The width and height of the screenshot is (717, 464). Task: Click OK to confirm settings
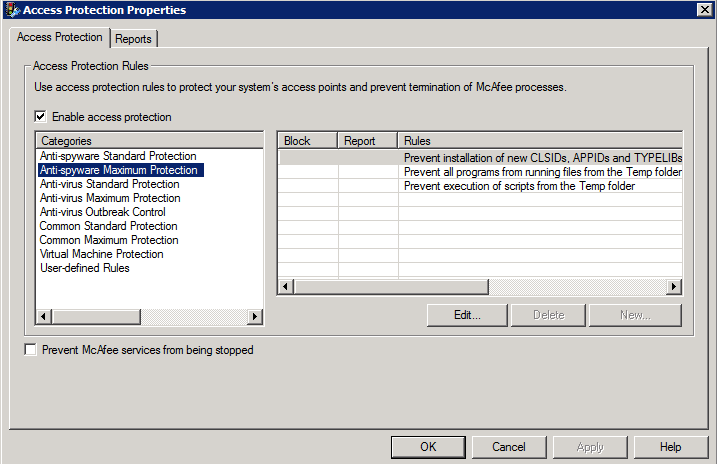428,447
